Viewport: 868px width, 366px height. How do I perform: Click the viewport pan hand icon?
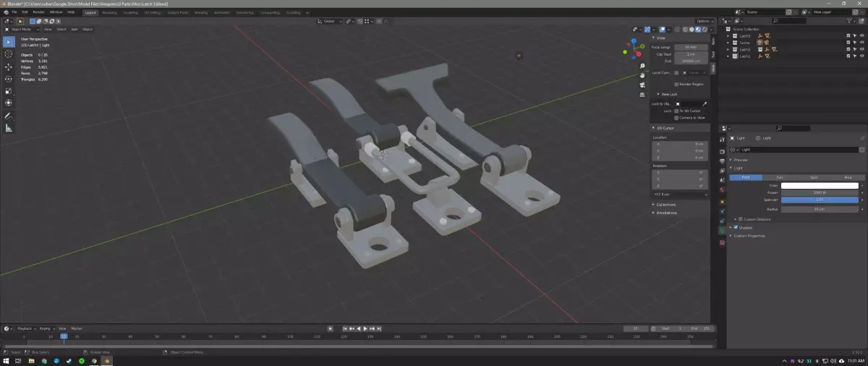[x=642, y=75]
